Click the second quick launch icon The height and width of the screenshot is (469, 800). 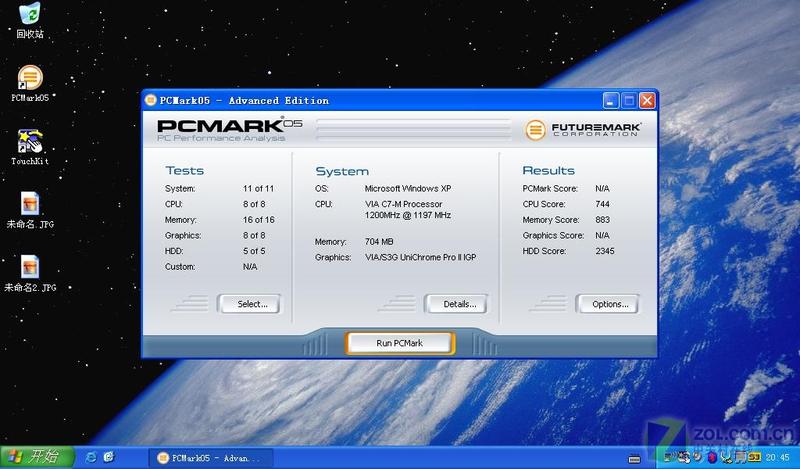[109, 457]
